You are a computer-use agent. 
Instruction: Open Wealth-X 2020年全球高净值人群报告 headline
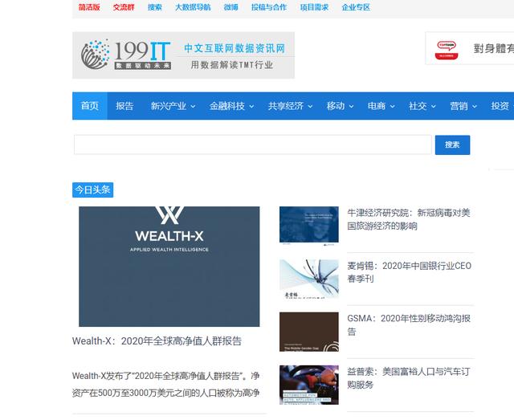click(157, 341)
